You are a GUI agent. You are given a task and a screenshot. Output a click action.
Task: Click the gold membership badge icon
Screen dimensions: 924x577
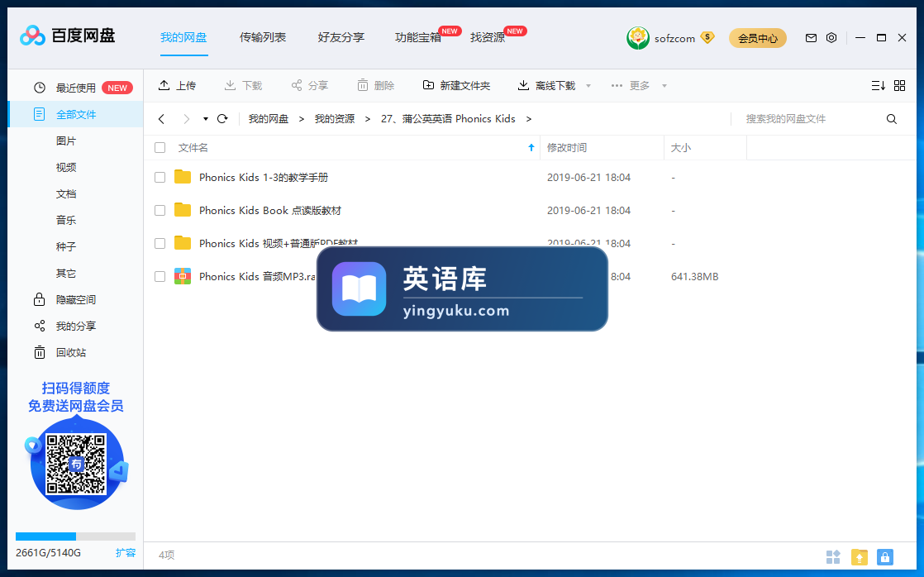point(707,38)
